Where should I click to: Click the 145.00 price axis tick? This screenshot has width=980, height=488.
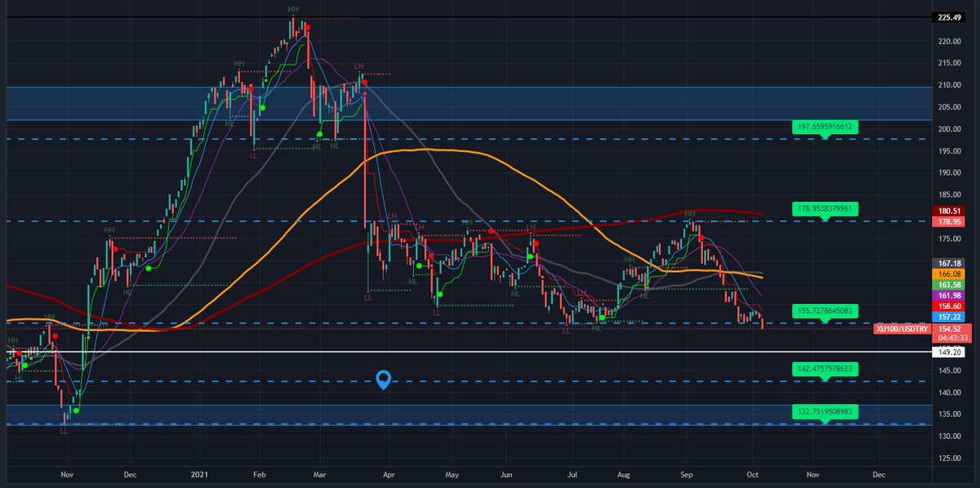point(949,370)
